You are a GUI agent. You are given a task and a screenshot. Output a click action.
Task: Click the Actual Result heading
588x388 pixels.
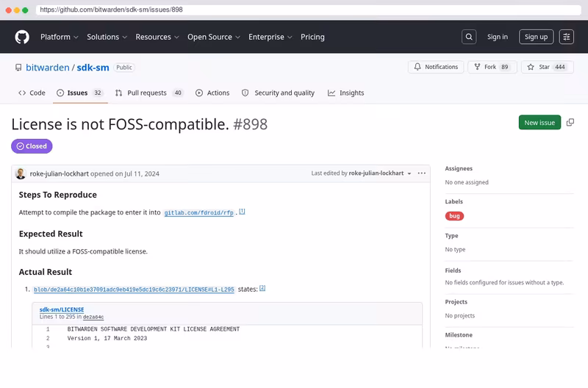[46, 272]
